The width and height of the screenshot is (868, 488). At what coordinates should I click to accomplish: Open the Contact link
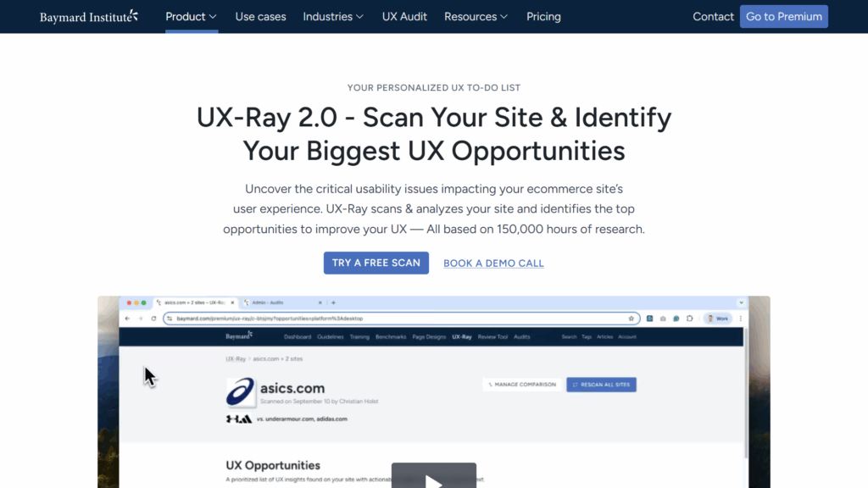pos(713,16)
